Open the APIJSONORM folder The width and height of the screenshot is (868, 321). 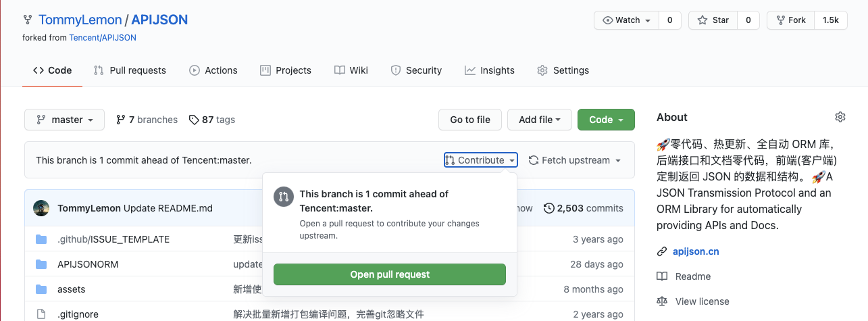[88, 264]
